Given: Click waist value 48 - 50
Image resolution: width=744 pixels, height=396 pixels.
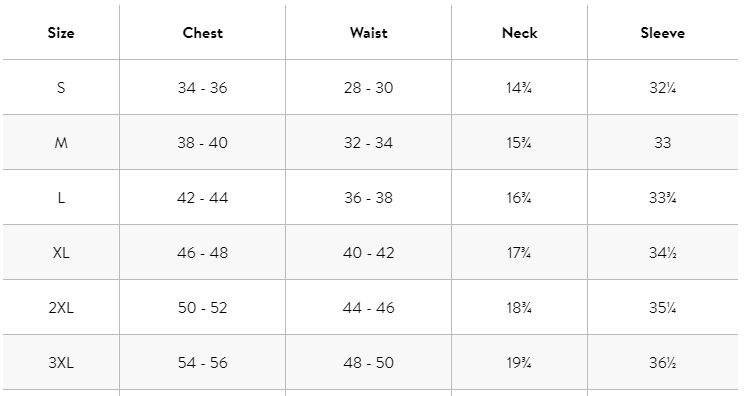Looking at the screenshot, I should (x=369, y=363).
